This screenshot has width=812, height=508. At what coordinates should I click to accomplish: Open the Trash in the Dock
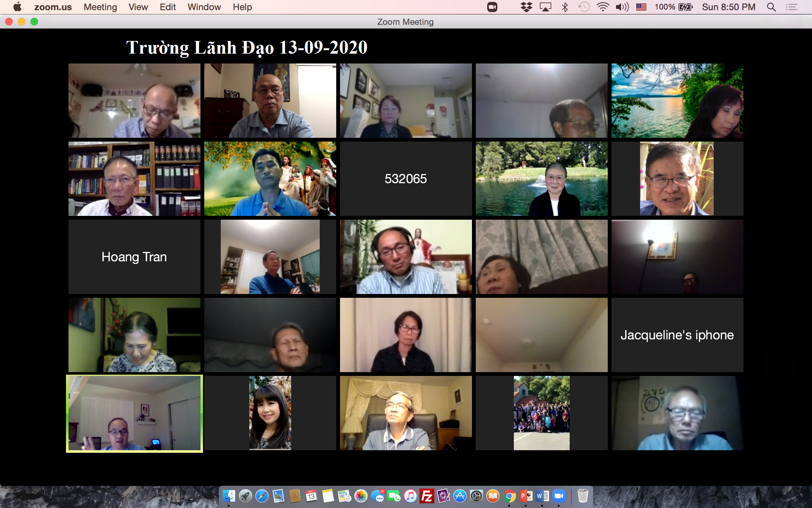pyautogui.click(x=583, y=496)
